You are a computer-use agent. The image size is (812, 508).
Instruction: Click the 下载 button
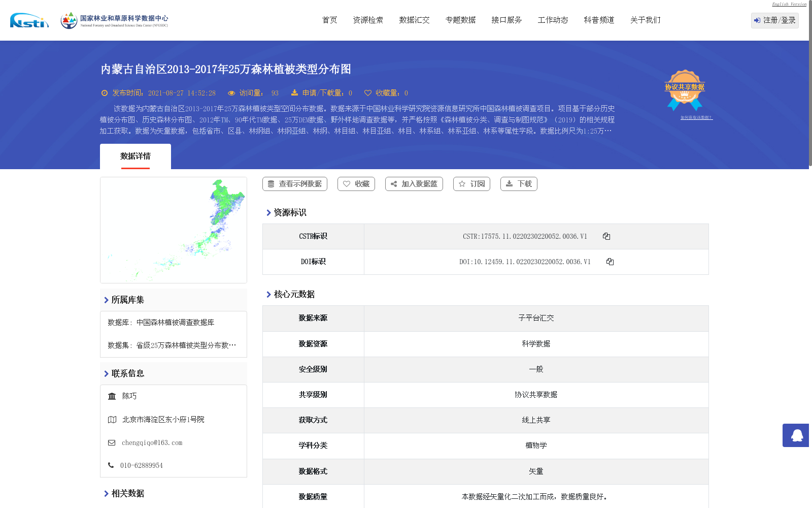tap(519, 184)
